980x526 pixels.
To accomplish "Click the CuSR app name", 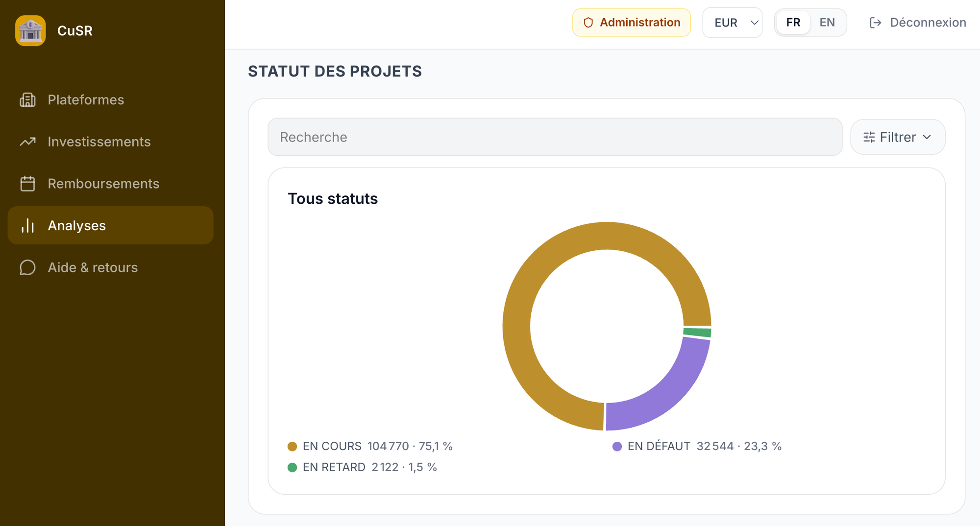I will [x=75, y=30].
